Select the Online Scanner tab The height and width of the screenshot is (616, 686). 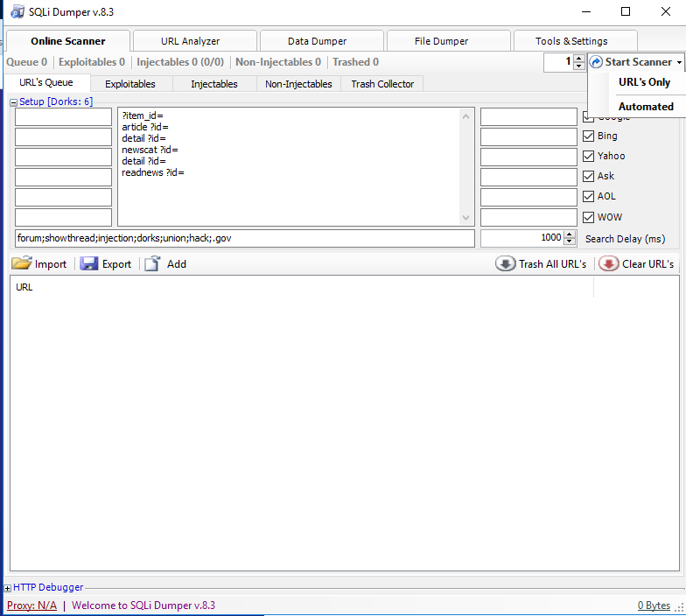coord(68,41)
